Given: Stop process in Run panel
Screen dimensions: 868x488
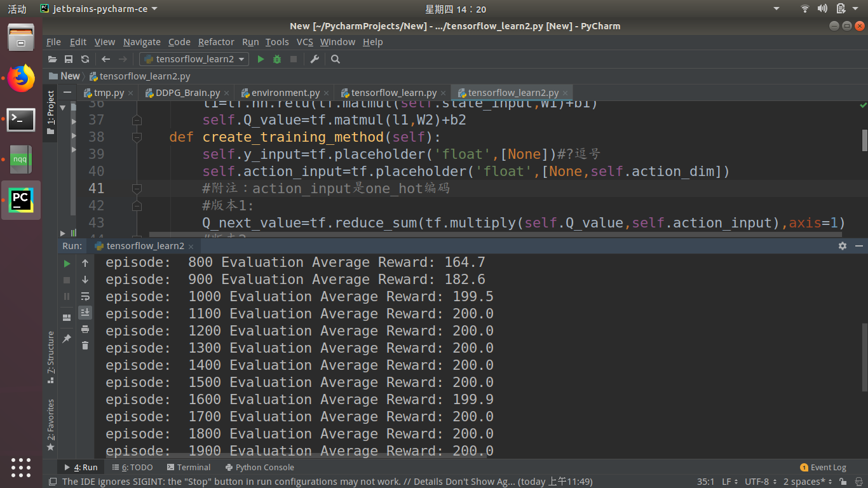Looking at the screenshot, I should 67,280.
